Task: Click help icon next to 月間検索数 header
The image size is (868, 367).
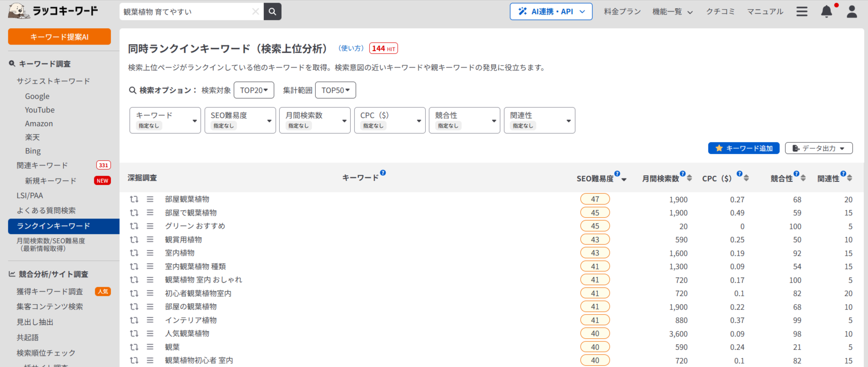Action: click(x=683, y=173)
